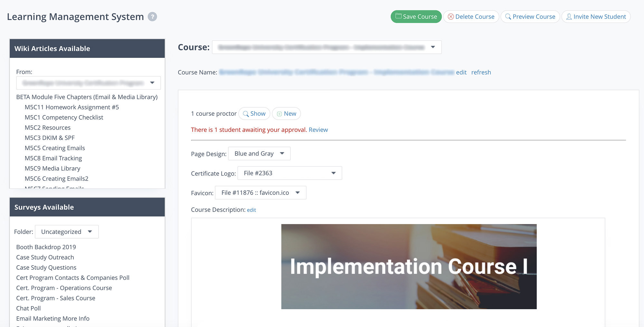Click the folder icon on Save Course
This screenshot has width=644, height=327.
click(x=399, y=16)
